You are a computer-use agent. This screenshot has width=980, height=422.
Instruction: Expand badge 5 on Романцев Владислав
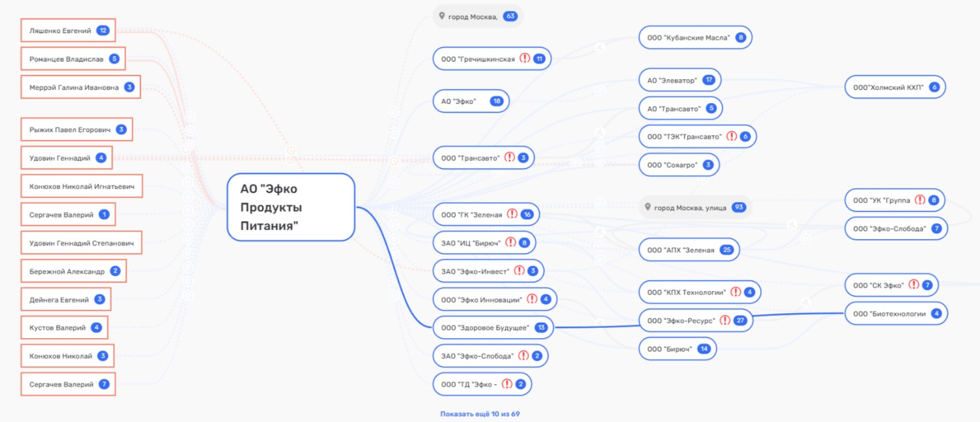114,59
